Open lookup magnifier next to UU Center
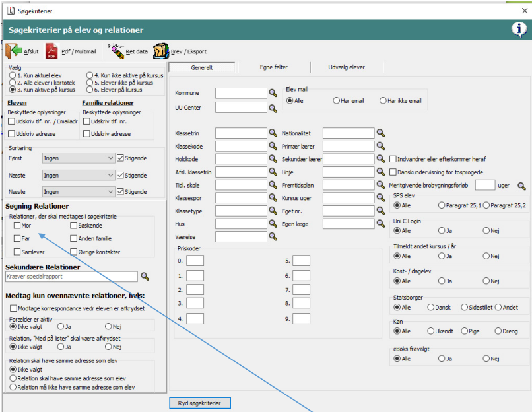Screen dimensions: 532x412 tap(273, 108)
